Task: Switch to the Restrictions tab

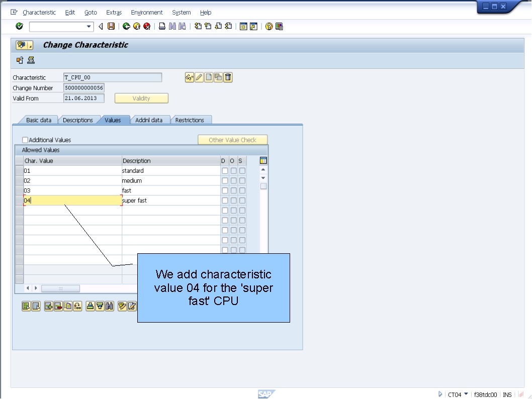Action: [x=191, y=120]
